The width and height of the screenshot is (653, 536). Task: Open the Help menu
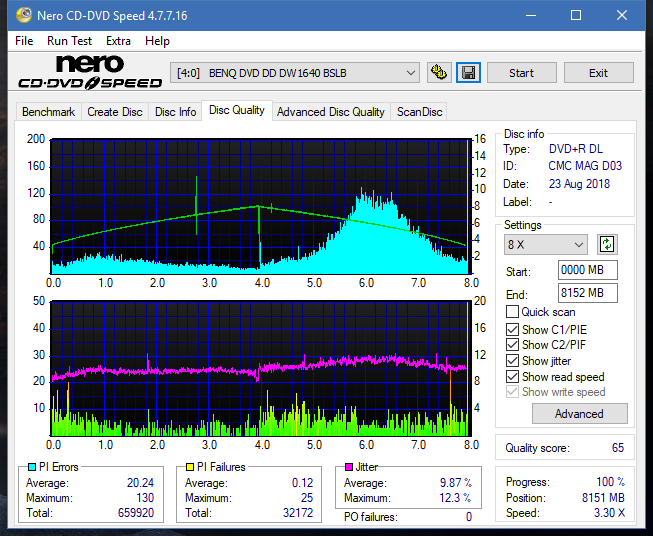[x=157, y=41]
